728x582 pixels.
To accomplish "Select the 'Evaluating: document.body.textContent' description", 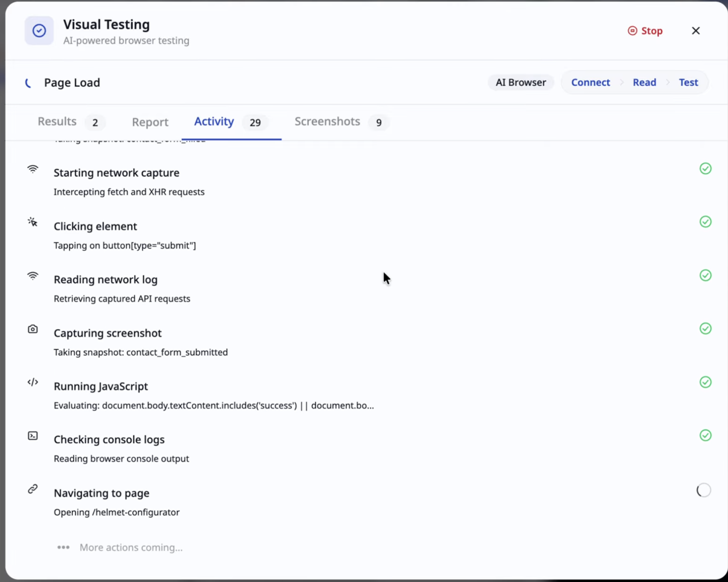I will coord(214,406).
